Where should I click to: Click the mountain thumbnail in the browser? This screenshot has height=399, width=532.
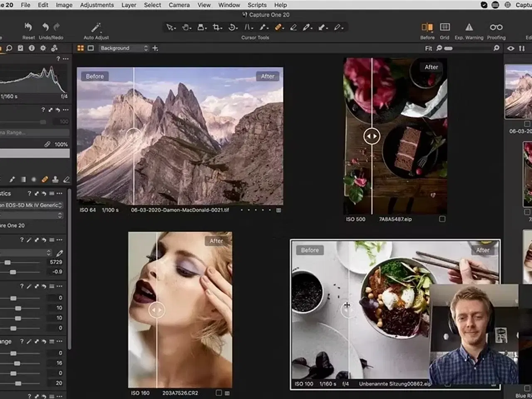coord(518,92)
